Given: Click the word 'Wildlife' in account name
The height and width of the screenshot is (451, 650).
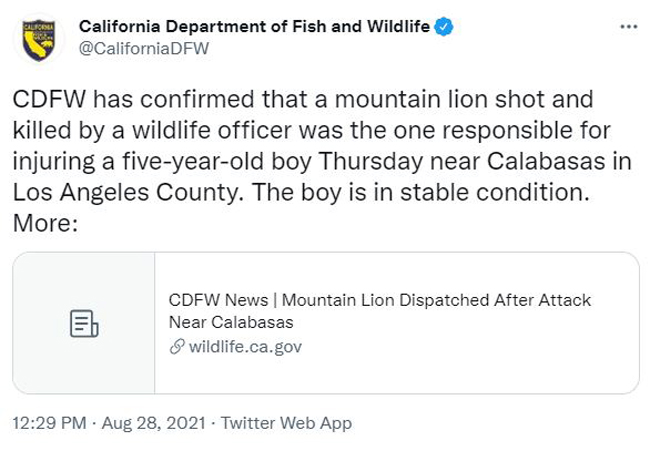Looking at the screenshot, I should [398, 27].
